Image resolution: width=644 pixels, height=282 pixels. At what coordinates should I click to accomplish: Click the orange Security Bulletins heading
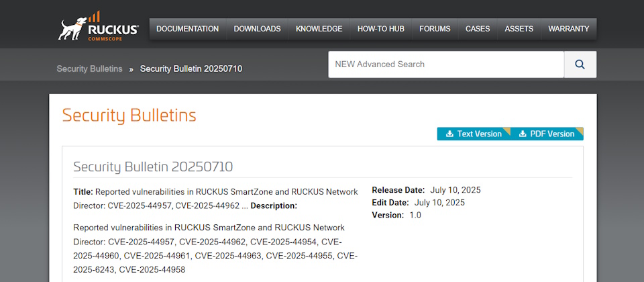[x=129, y=115]
